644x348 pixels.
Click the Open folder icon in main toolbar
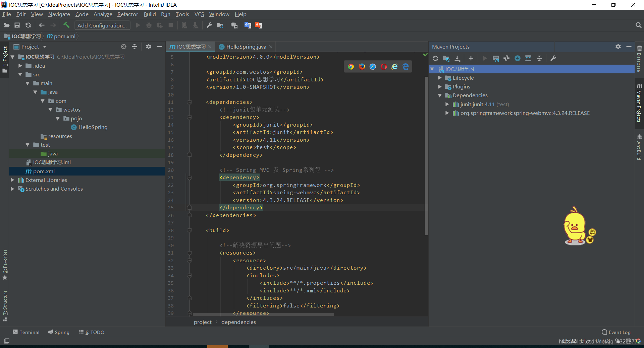[x=6, y=25]
